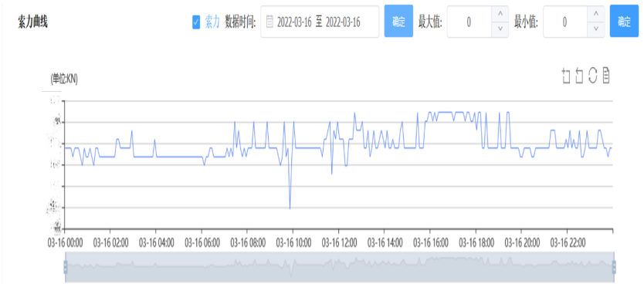
Task: Activate the area zoom tool icon
Action: click(566, 76)
